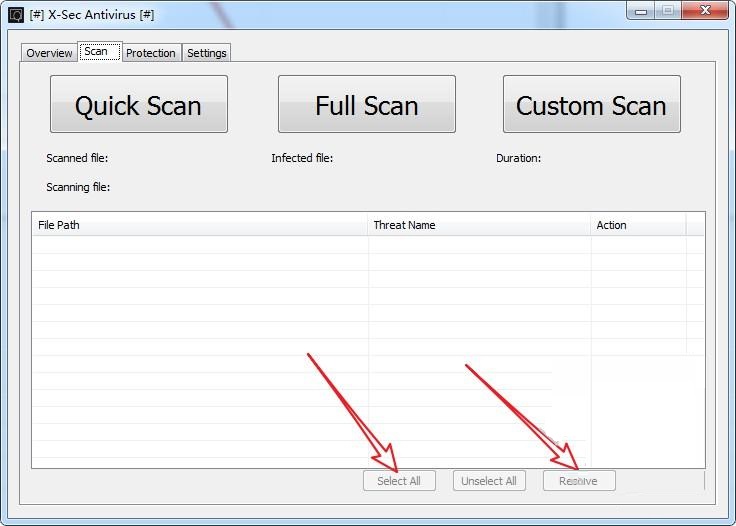Minimize the X-Sec Antivirus window
Screen dimensions: 736x526
coord(641,11)
